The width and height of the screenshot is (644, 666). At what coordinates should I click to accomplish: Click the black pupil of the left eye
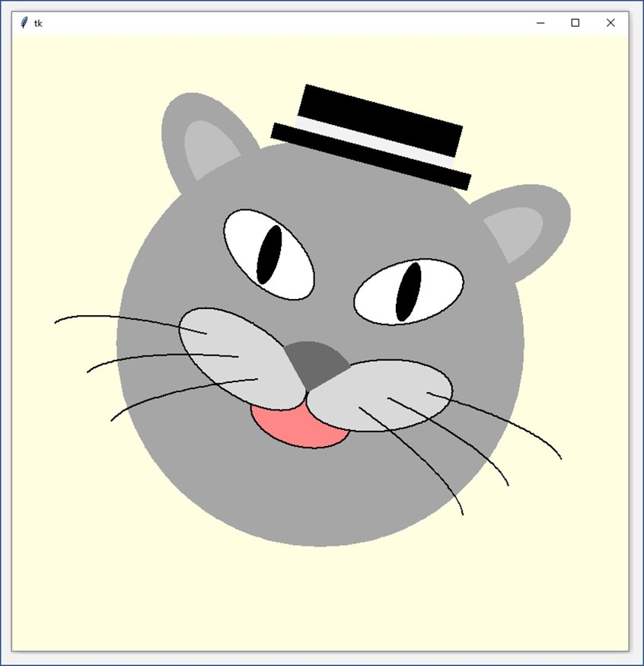click(269, 254)
